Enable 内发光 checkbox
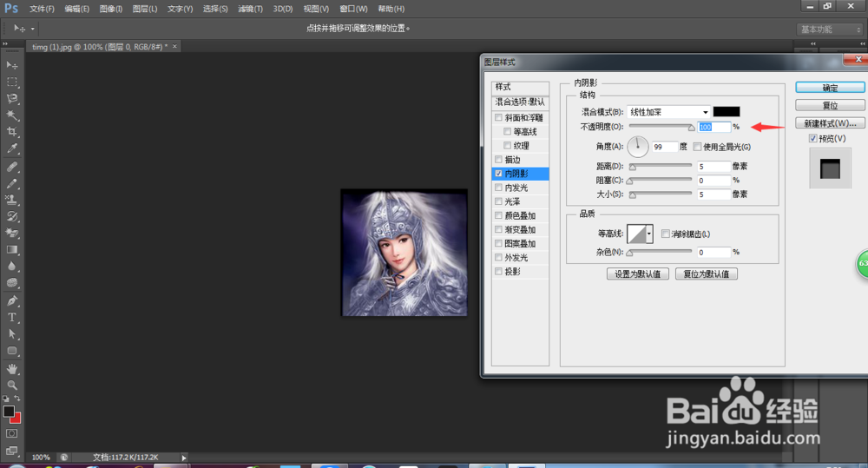868x468 pixels. pyautogui.click(x=498, y=188)
